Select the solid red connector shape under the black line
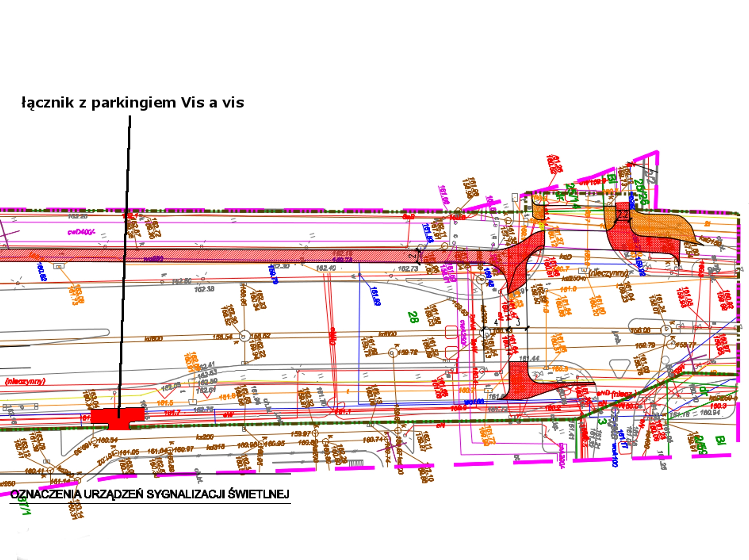Image resolution: width=749 pixels, height=560 pixels. pyautogui.click(x=118, y=418)
